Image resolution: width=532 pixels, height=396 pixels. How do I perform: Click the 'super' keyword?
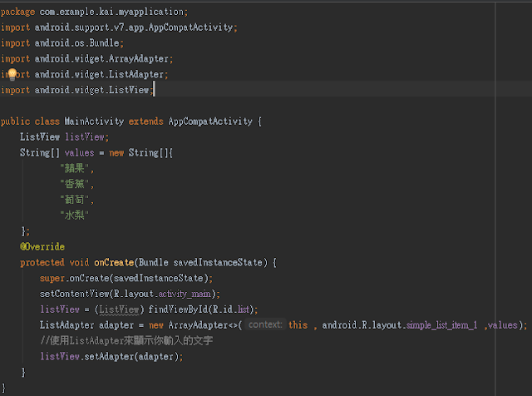point(52,278)
